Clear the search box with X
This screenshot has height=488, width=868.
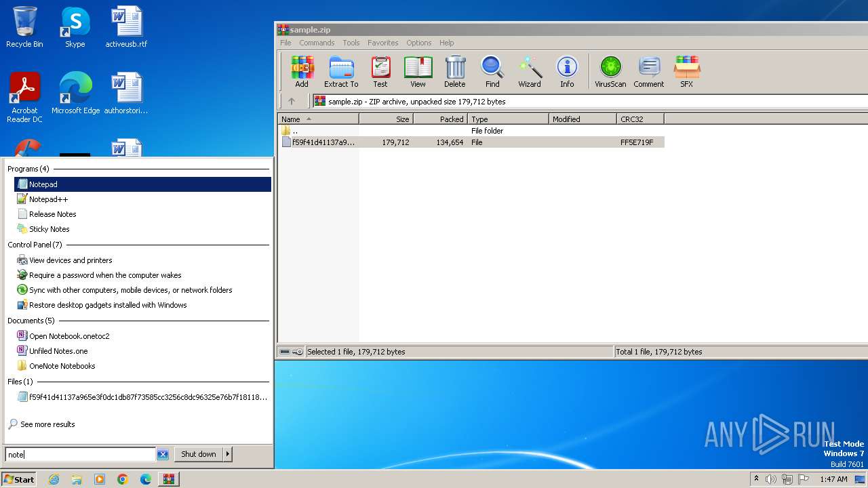coord(163,454)
